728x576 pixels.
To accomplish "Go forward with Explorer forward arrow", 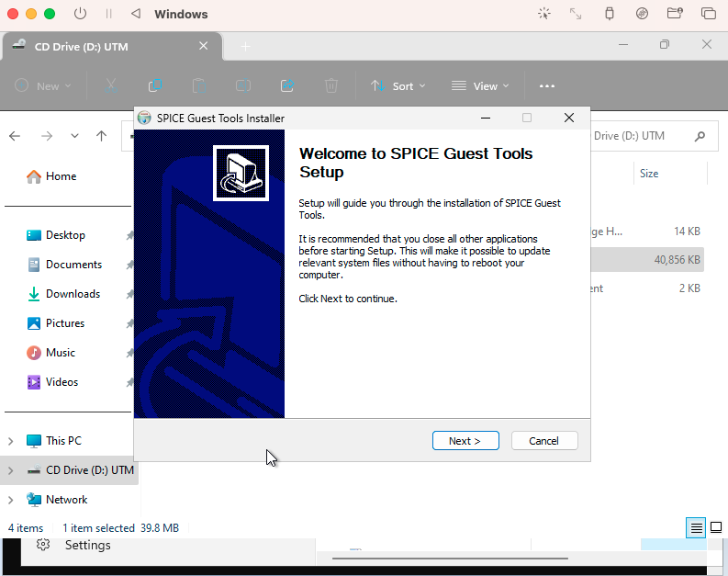I will 47,136.
